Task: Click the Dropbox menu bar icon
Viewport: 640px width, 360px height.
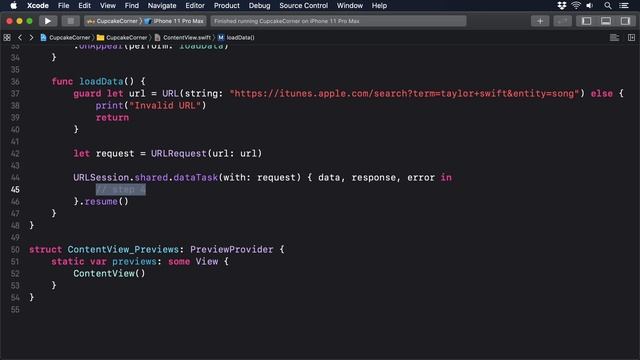Action: [562, 6]
